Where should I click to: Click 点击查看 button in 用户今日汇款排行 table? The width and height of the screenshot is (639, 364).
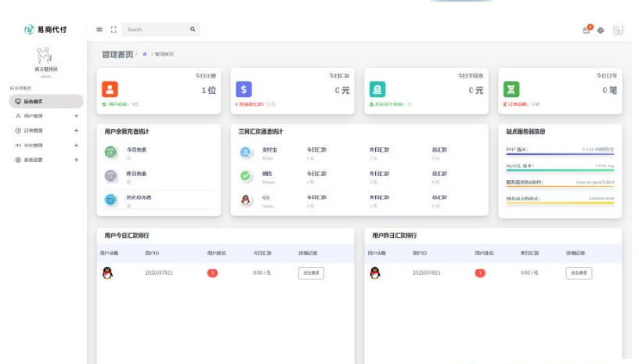click(x=311, y=273)
